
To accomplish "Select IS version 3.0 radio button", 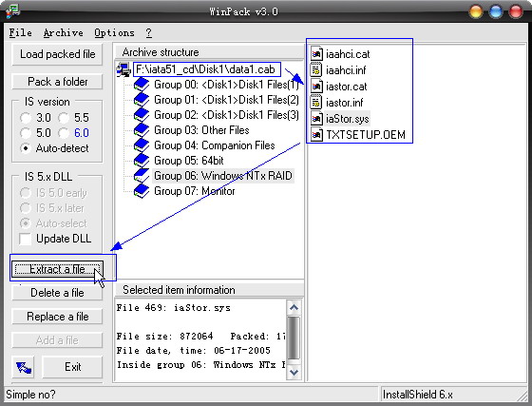I will (26, 118).
